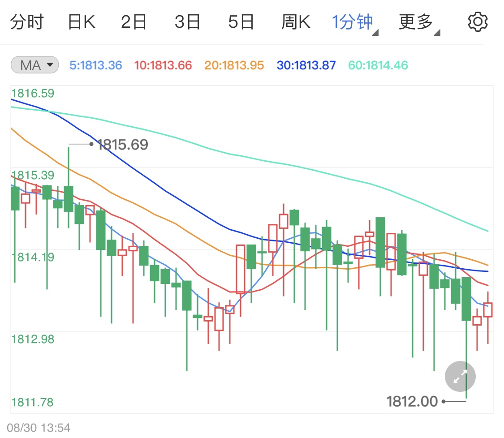Switch to the 分时 tab

coord(27,22)
